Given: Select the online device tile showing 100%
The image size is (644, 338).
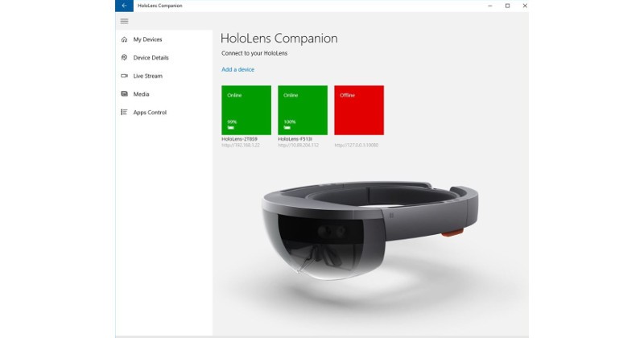Looking at the screenshot, I should [303, 110].
